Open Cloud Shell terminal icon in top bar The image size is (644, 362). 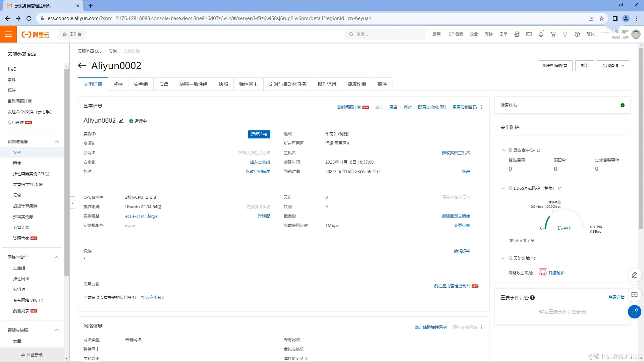tap(529, 34)
